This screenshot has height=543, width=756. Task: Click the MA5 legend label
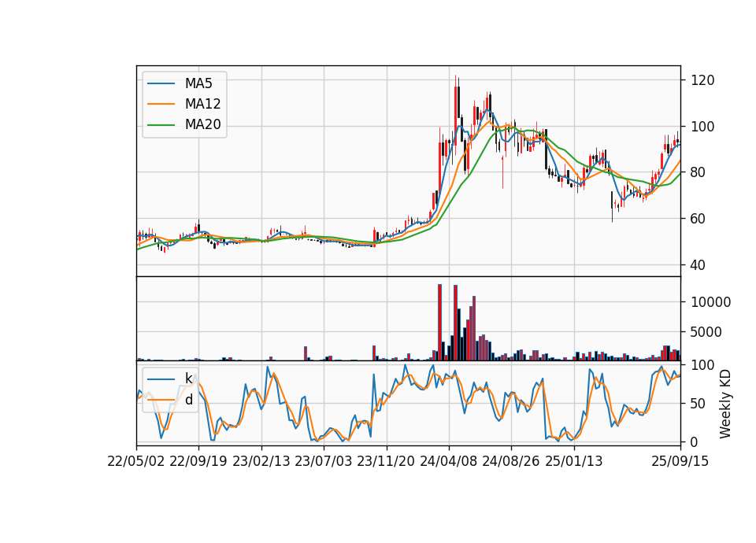pos(198,83)
